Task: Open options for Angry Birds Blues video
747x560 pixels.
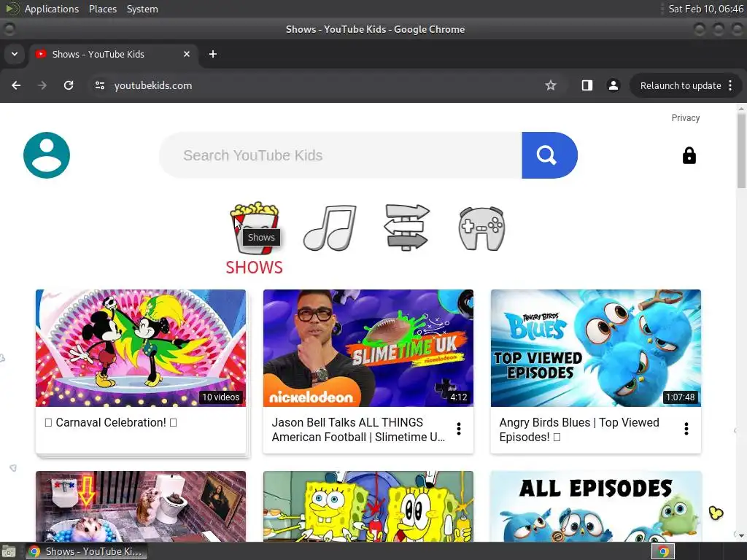Action: 686,429
